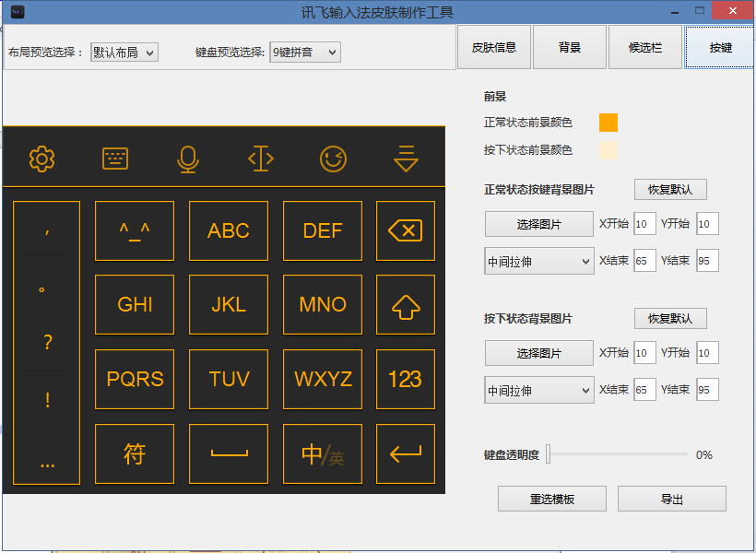Screen dimensions: 756x553
Task: Click the JKL key in preview
Action: 229,305
